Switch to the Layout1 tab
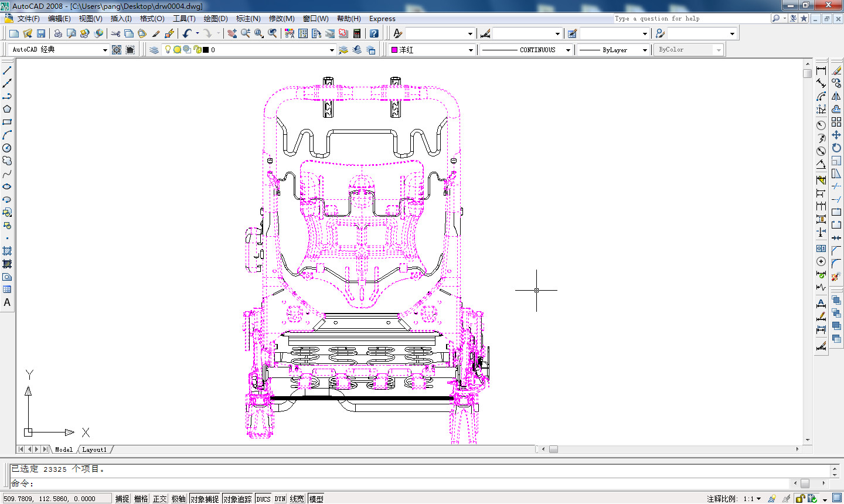844x504 pixels. click(94, 449)
